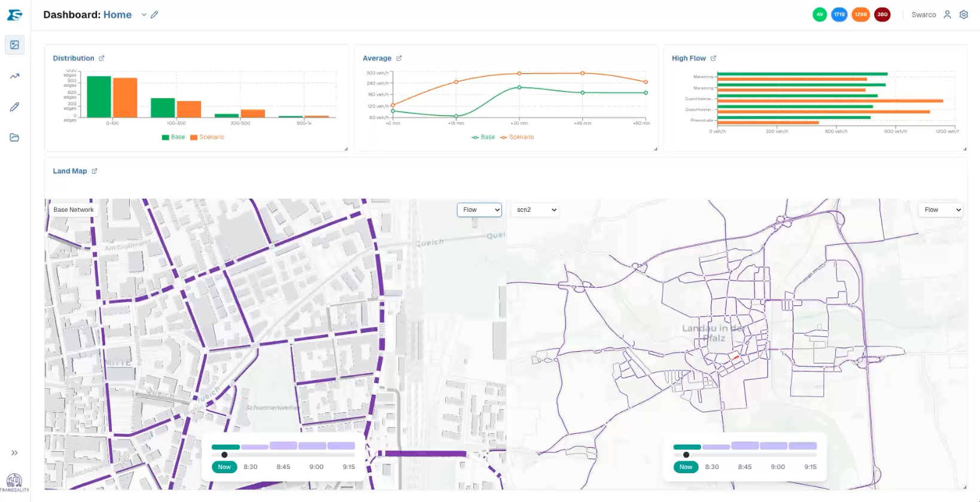Screen dimensions: 980x502
Task: Open Average widget in external view
Action: point(399,58)
